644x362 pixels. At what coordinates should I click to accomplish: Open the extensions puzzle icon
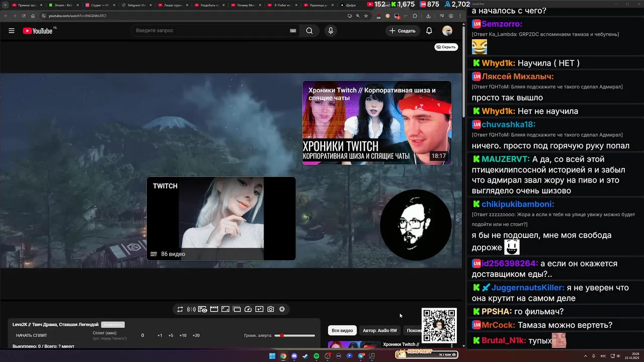click(415, 16)
